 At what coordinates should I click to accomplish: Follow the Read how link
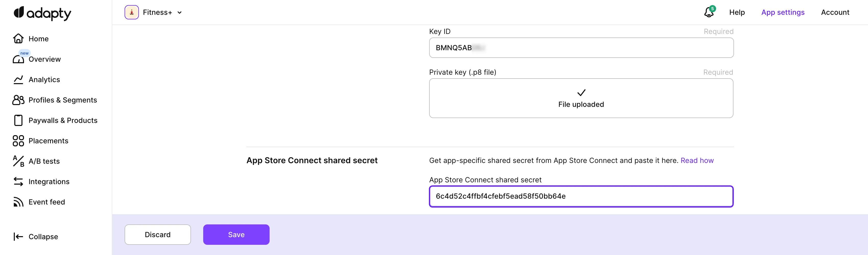click(x=697, y=160)
